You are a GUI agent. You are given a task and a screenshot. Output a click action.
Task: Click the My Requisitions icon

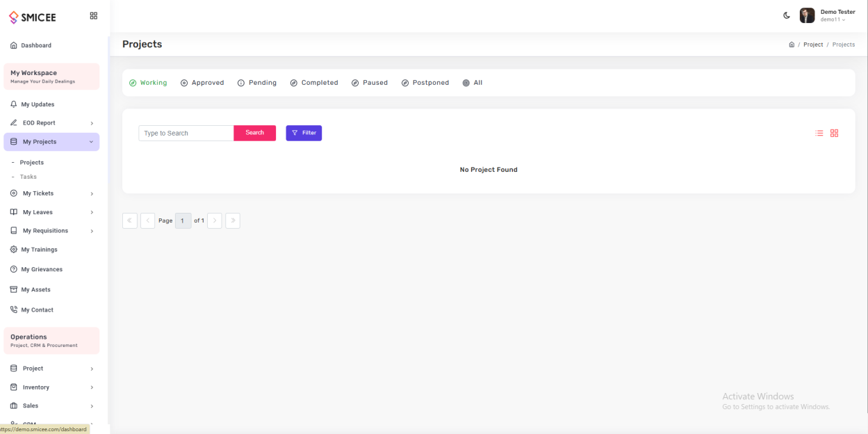pos(14,230)
